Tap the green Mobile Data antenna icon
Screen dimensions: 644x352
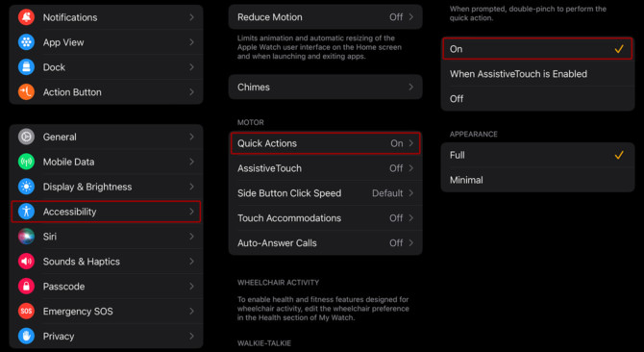(26, 162)
